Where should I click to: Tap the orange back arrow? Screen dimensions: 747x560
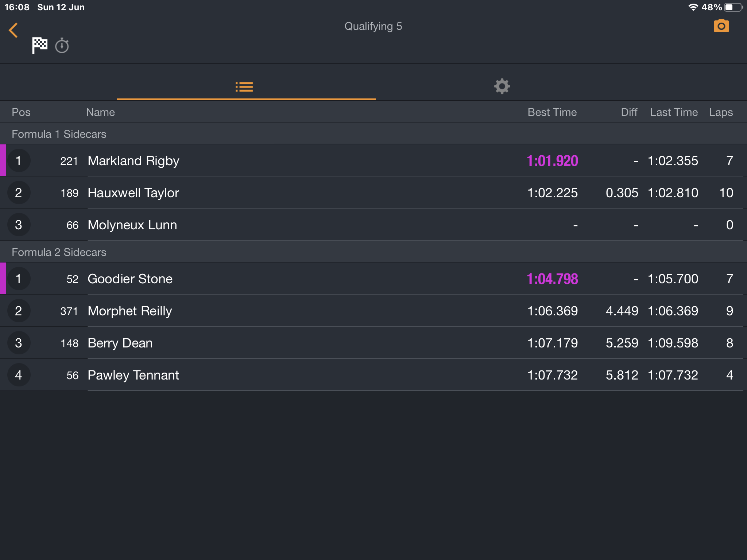pyautogui.click(x=13, y=30)
